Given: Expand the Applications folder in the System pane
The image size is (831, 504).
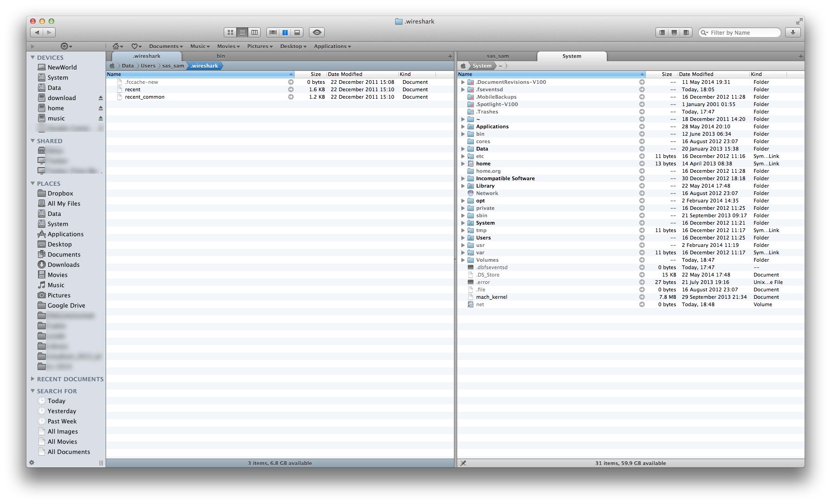Looking at the screenshot, I should click(x=463, y=126).
